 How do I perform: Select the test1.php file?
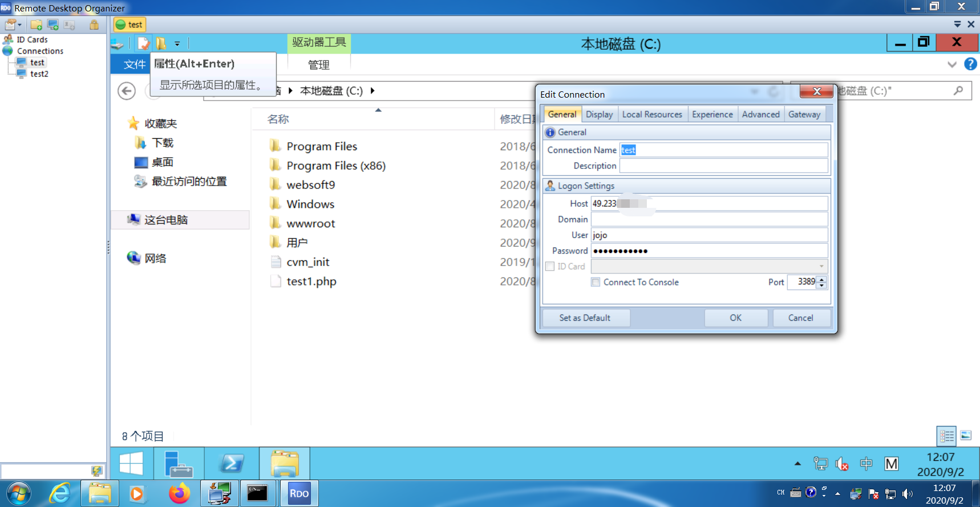311,281
